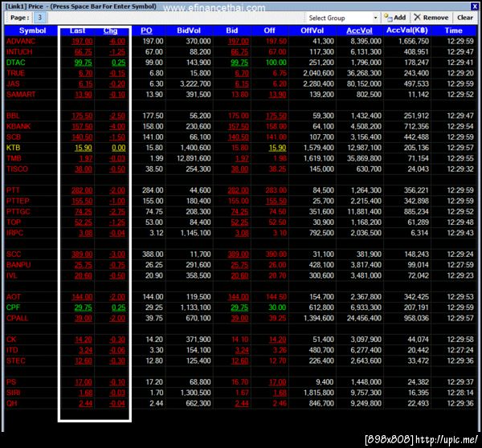The width and height of the screenshot is (482, 448).
Task: Select the TMB symbol
Action: pyautogui.click(x=14, y=158)
